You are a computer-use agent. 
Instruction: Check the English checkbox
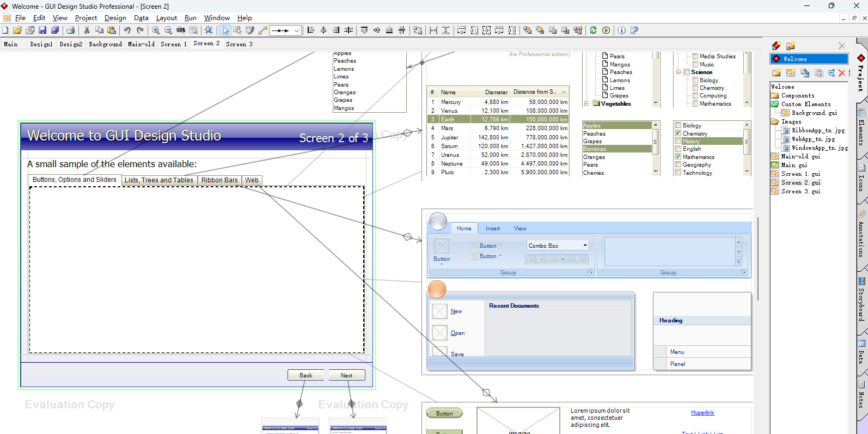(678, 149)
